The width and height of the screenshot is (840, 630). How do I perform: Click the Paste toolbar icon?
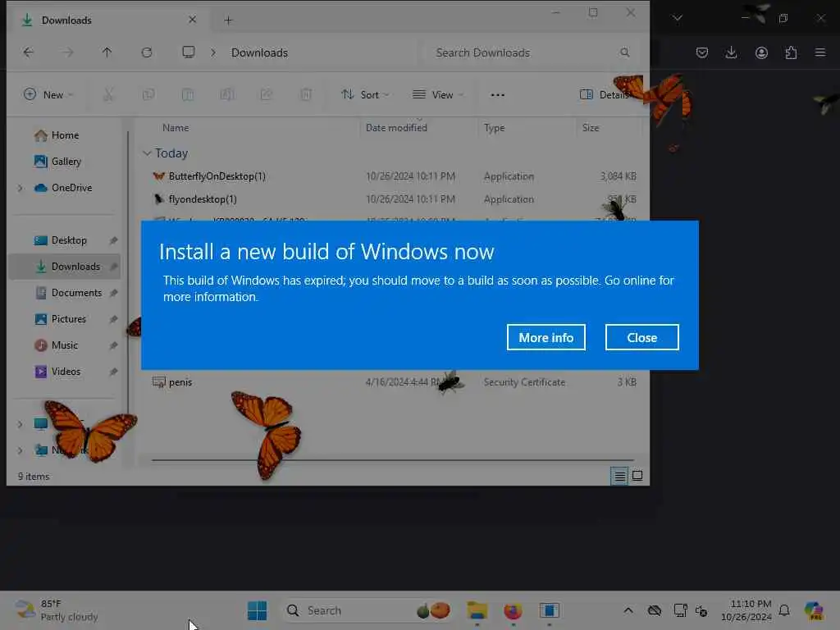pyautogui.click(x=188, y=95)
